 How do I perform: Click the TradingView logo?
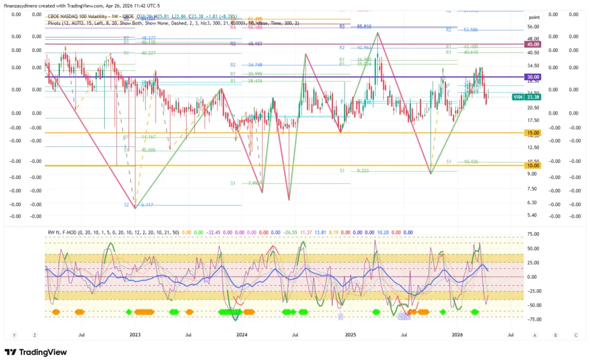36,352
